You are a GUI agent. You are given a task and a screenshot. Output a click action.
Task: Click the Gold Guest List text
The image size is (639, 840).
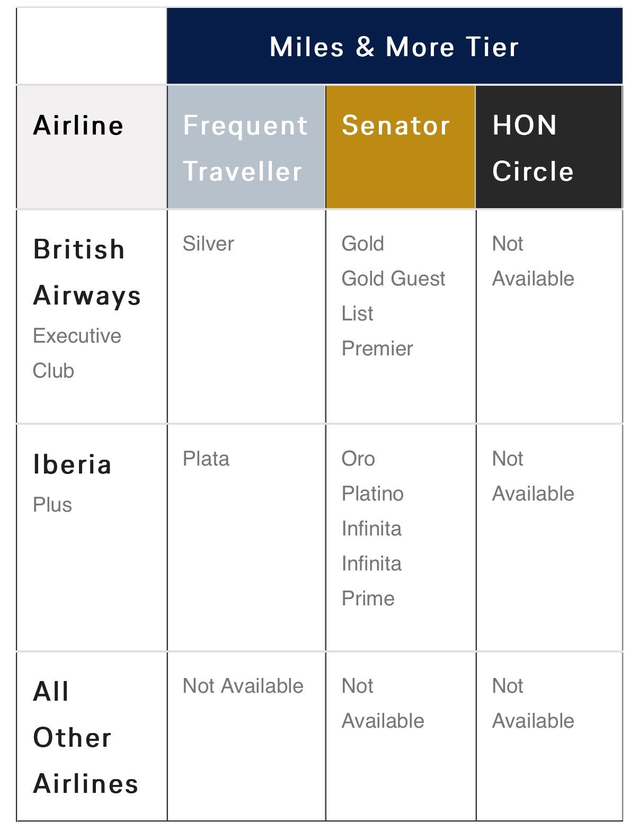[x=393, y=296]
